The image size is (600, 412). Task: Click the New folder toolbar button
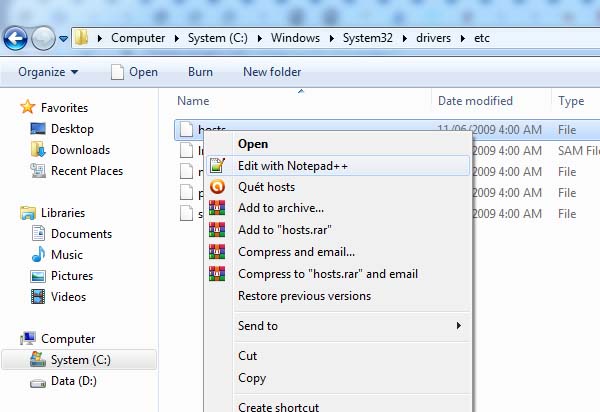point(272,72)
